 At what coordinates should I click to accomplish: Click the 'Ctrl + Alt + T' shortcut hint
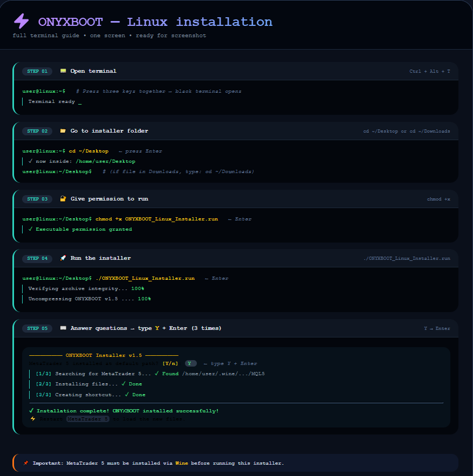point(429,71)
